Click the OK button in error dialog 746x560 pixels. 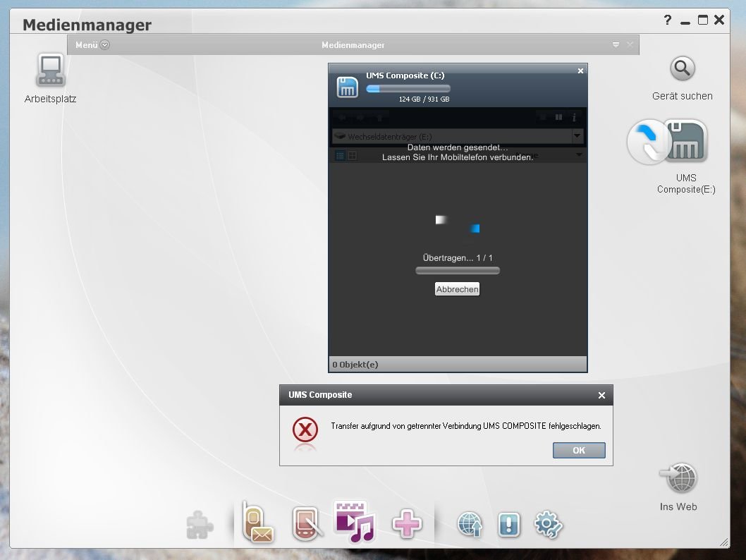579,450
